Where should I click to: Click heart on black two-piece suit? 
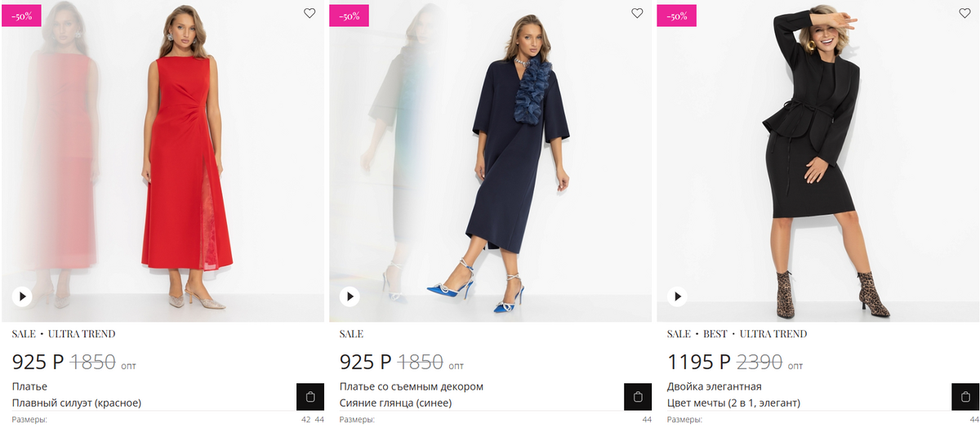tap(965, 13)
